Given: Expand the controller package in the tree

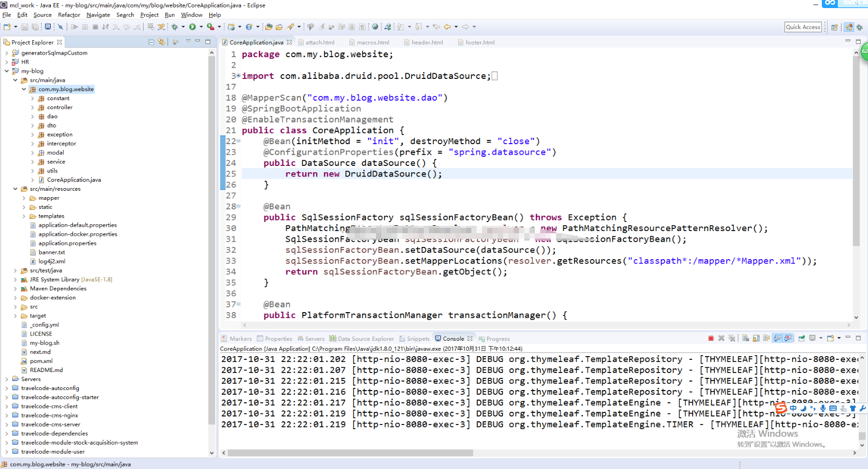Looking at the screenshot, I should tap(32, 108).
